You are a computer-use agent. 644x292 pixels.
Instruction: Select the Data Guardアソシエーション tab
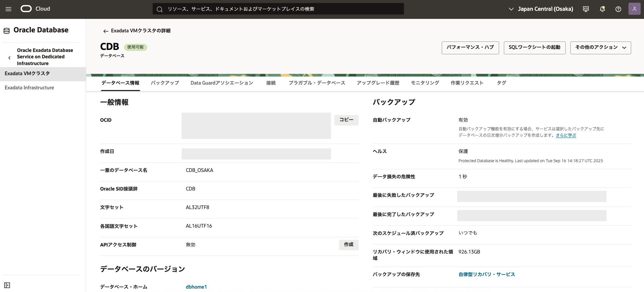click(222, 83)
